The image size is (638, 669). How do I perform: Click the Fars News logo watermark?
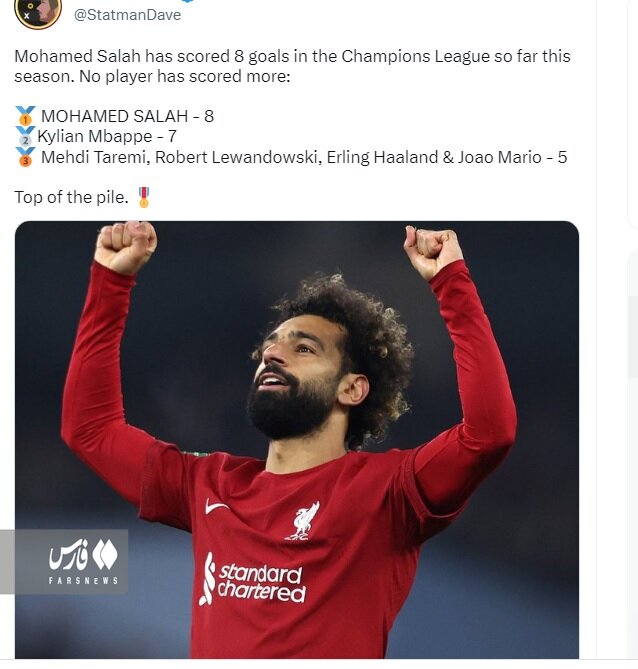(x=84, y=562)
